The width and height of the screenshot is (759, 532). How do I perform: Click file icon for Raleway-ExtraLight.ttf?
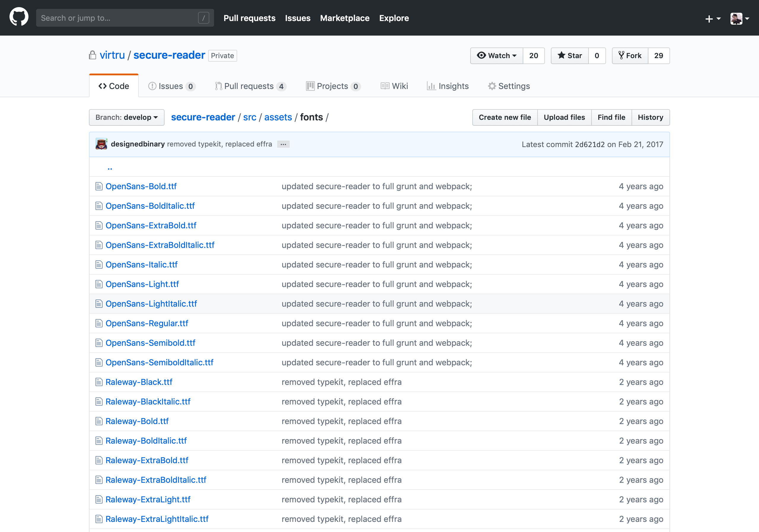[x=99, y=500]
